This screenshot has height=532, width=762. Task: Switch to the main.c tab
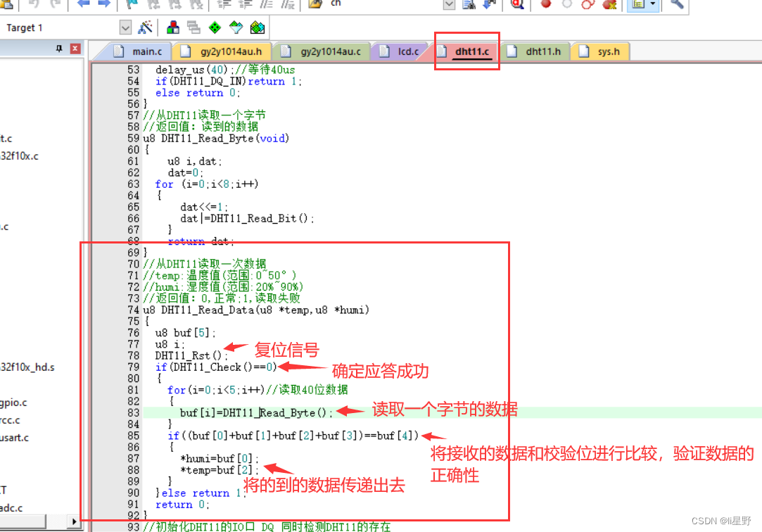(145, 51)
